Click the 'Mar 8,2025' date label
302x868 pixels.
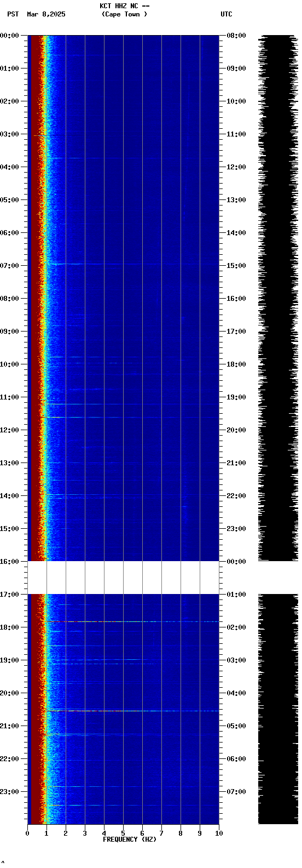[46, 14]
